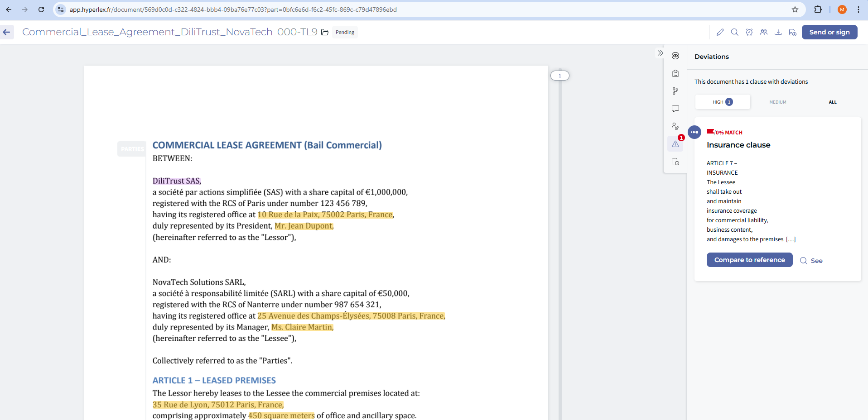Screen dimensions: 868x420
Task: Open document search with the magnifier icon
Action: click(x=734, y=32)
